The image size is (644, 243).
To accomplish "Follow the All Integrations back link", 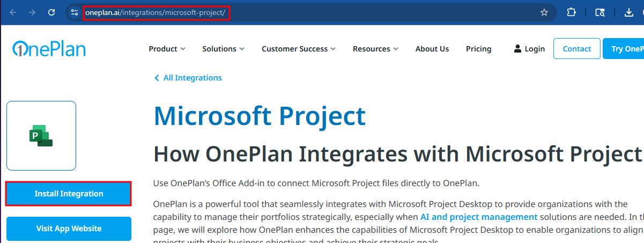I will (188, 78).
